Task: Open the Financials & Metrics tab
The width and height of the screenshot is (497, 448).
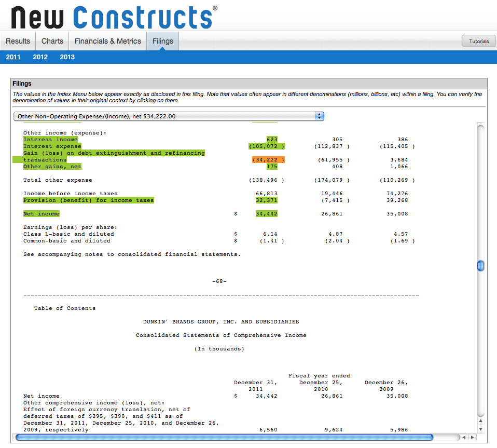Action: tap(108, 41)
